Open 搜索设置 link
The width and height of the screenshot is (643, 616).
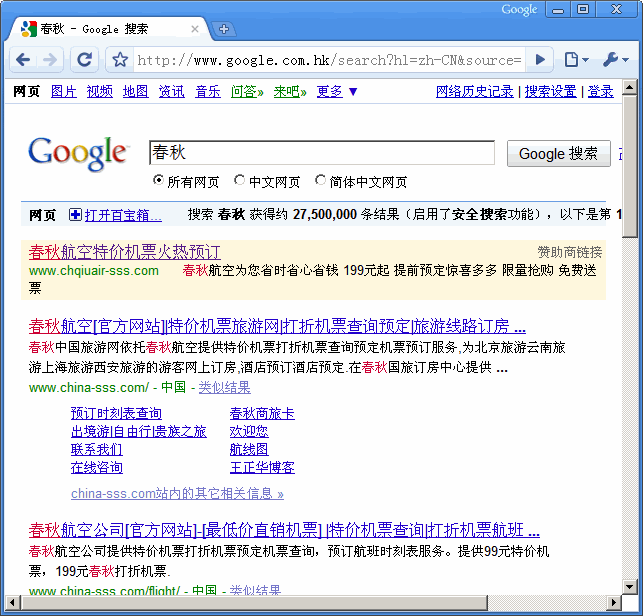click(x=550, y=91)
